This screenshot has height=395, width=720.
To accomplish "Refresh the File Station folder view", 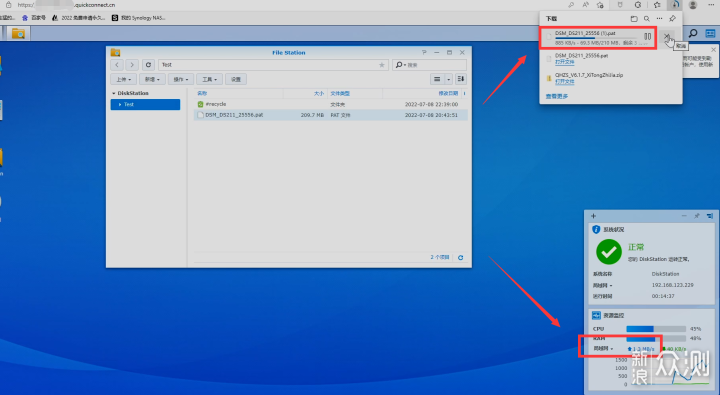I will [148, 65].
